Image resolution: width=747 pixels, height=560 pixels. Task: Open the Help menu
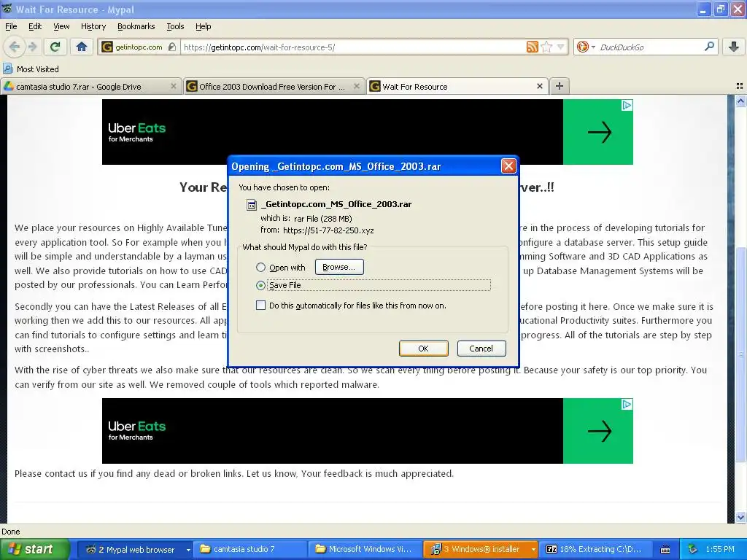pos(203,26)
